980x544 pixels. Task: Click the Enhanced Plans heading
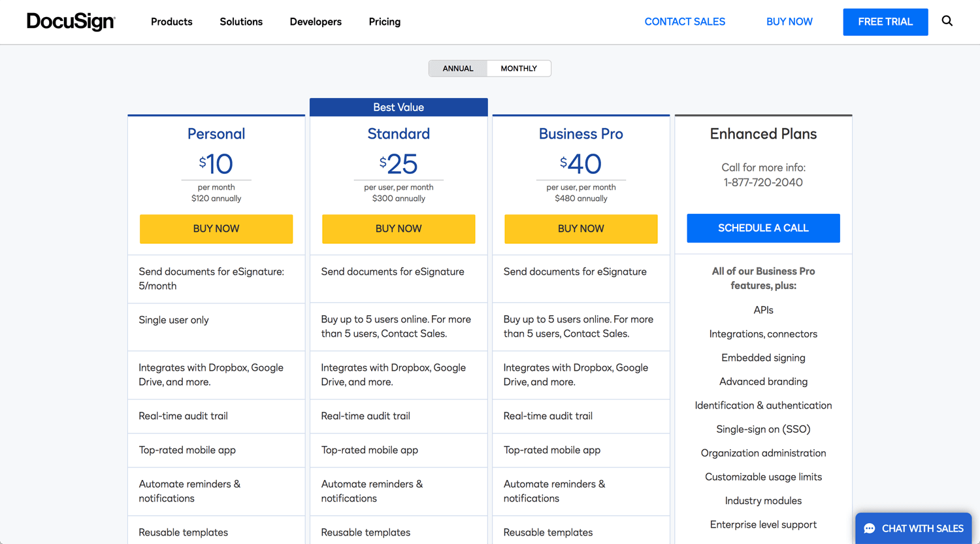(x=763, y=134)
